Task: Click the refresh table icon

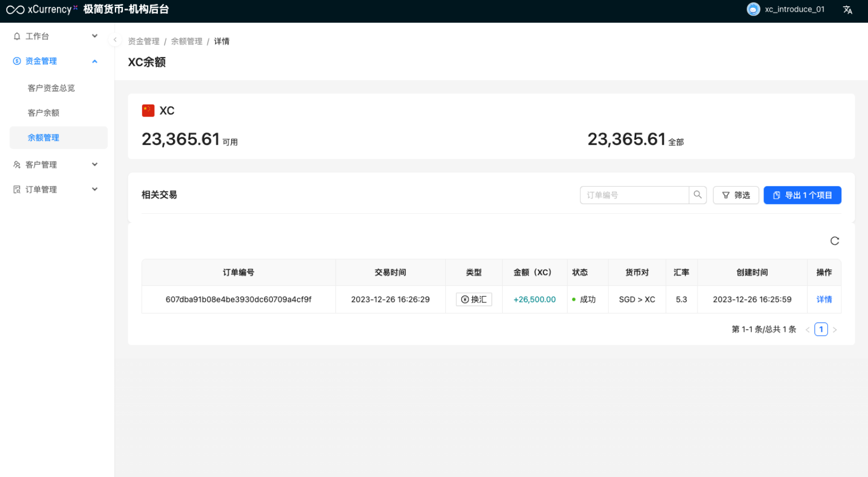Action: 834,241
